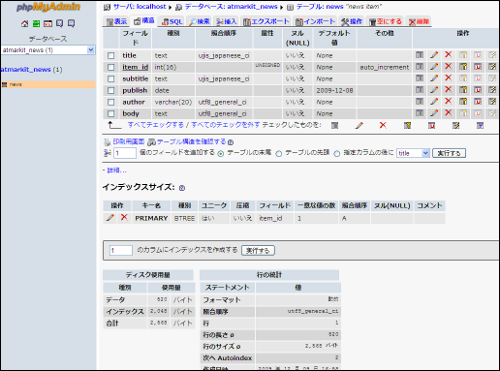Screen dimensions: 500x371
Task: Click 実行する to create the index
Action: point(258,250)
